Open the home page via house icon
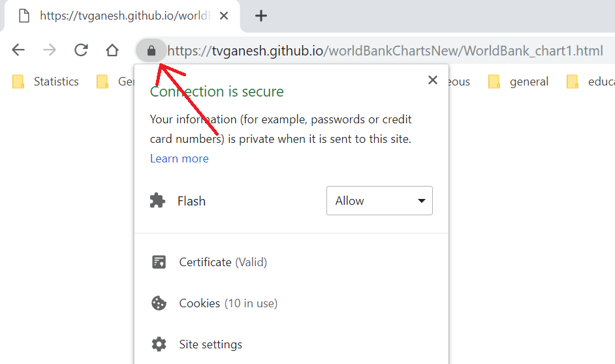Image resolution: width=615 pixels, height=364 pixels. [112, 50]
